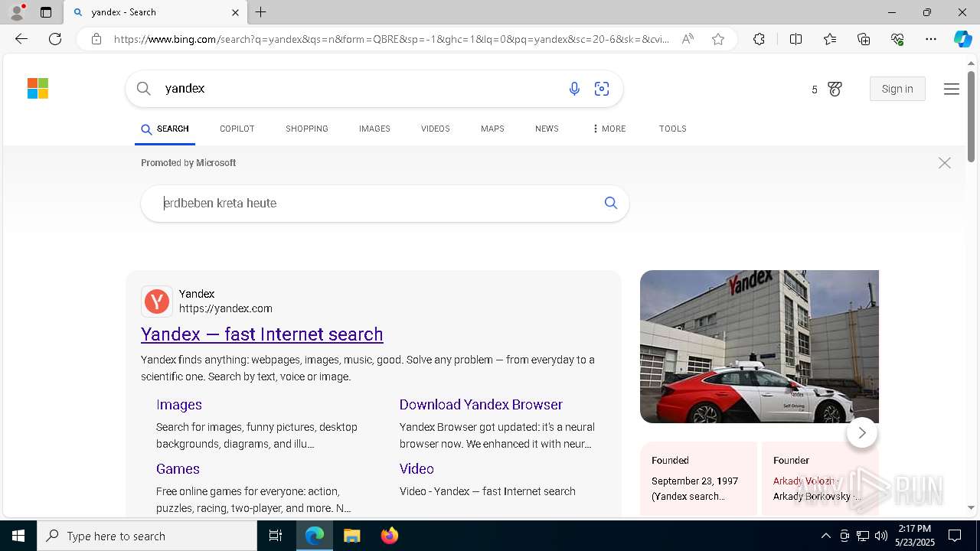Switch to the VIDEOS tab
The image size is (980, 551).
(x=435, y=129)
